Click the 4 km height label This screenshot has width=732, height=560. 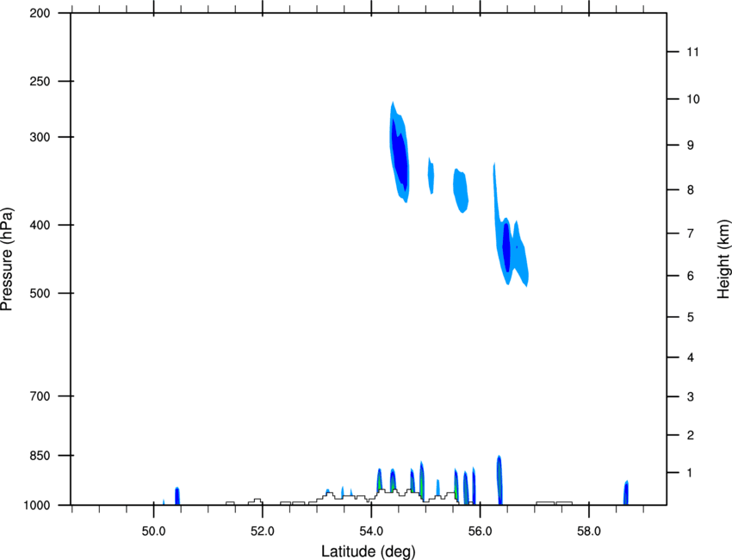point(690,358)
